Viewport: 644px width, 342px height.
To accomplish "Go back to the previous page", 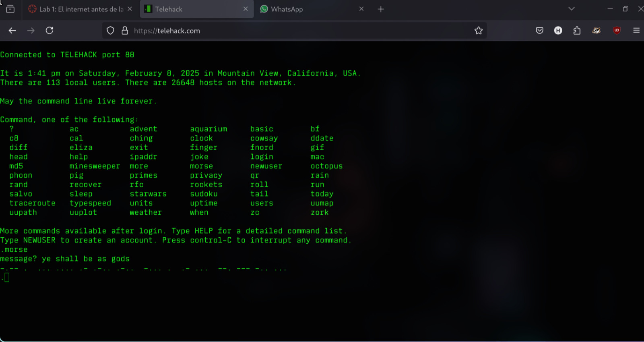I will [12, 31].
